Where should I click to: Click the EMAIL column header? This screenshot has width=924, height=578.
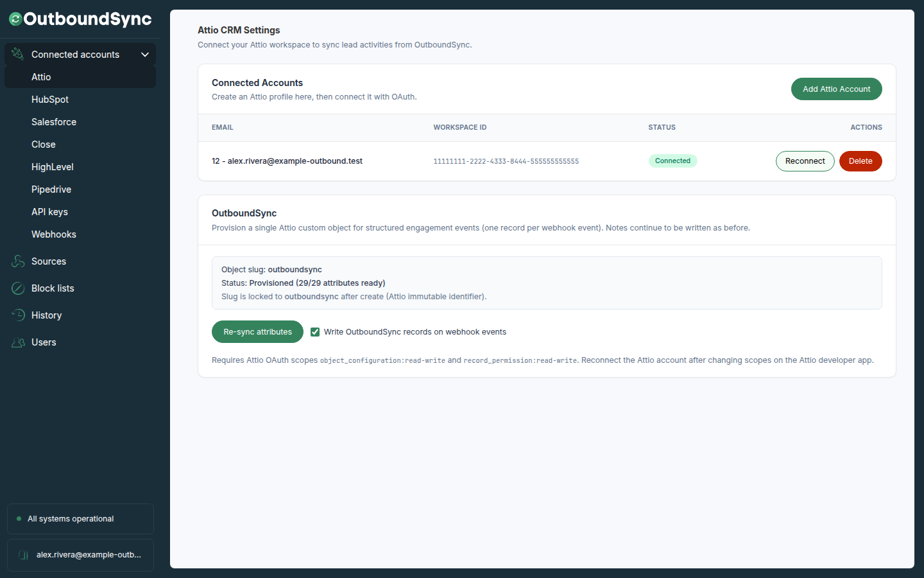point(223,127)
